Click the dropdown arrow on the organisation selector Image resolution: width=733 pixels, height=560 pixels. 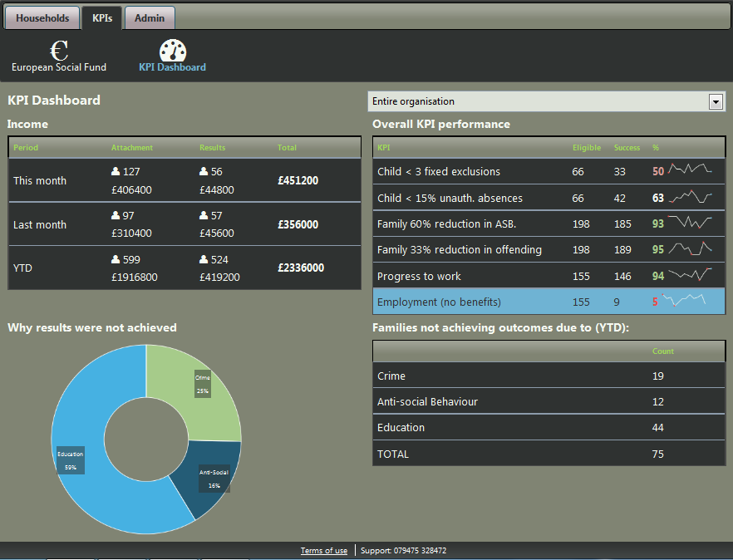pyautogui.click(x=716, y=101)
